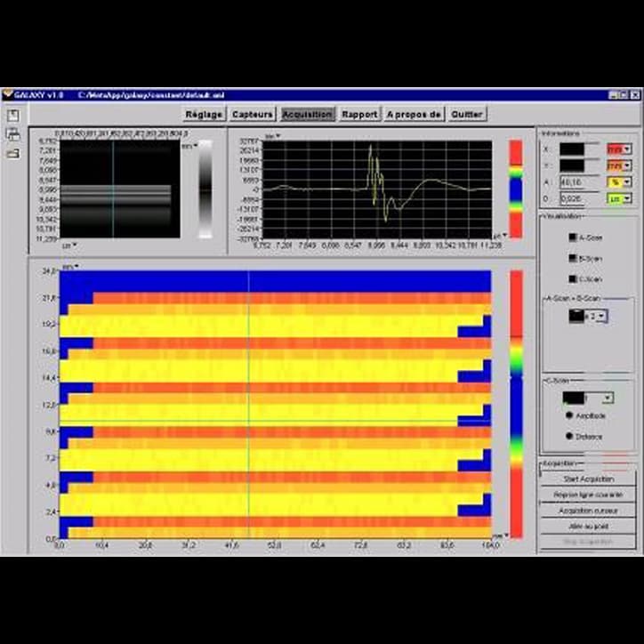Click Start Acquisition
644x644 pixels.
tap(588, 479)
